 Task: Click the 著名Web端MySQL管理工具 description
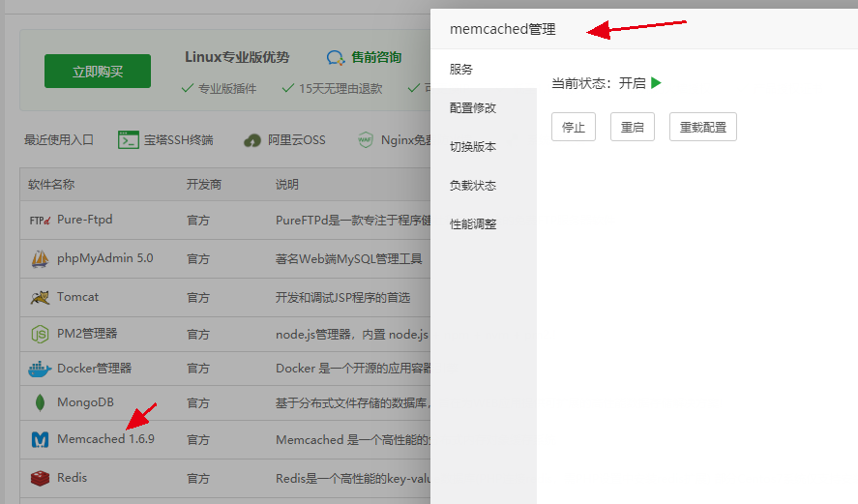(348, 259)
